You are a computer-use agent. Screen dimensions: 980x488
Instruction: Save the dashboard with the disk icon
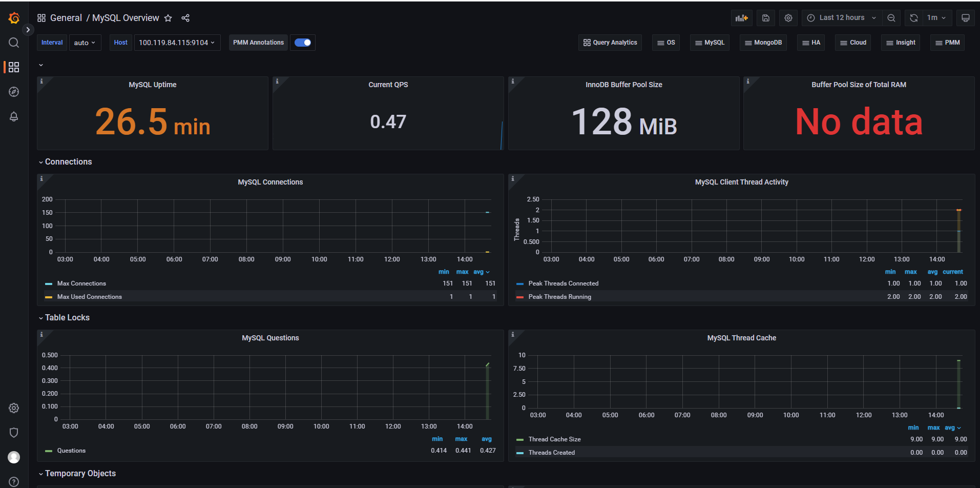pyautogui.click(x=766, y=18)
